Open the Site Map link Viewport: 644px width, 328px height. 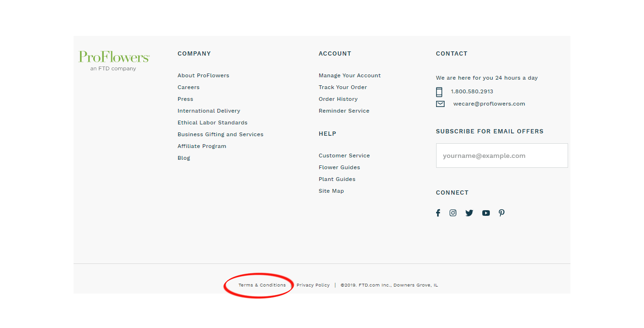[x=331, y=191]
